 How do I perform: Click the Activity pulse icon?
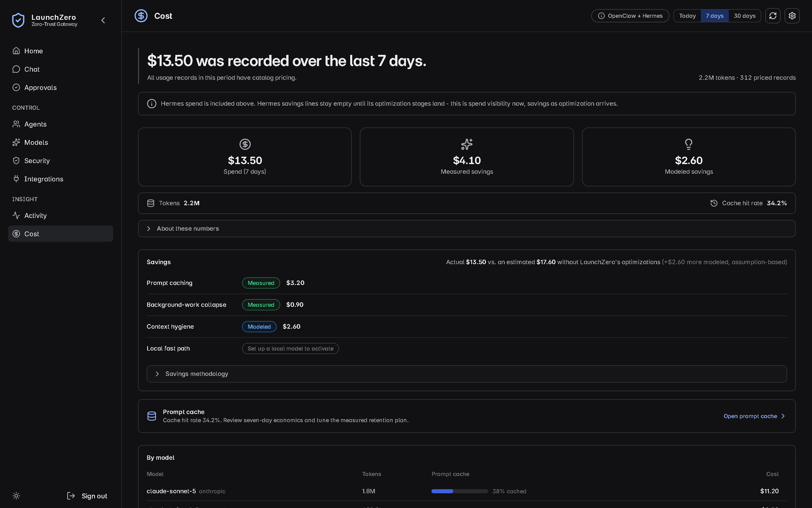point(16,215)
